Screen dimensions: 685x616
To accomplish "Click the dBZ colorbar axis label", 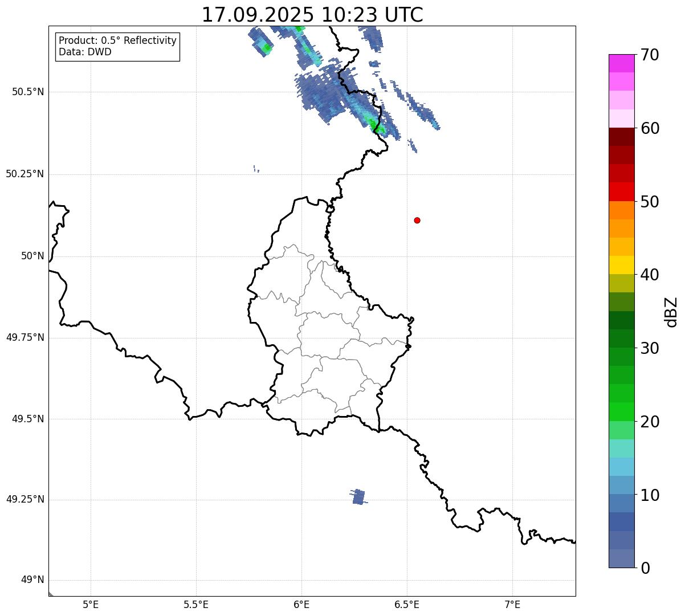I will [671, 312].
